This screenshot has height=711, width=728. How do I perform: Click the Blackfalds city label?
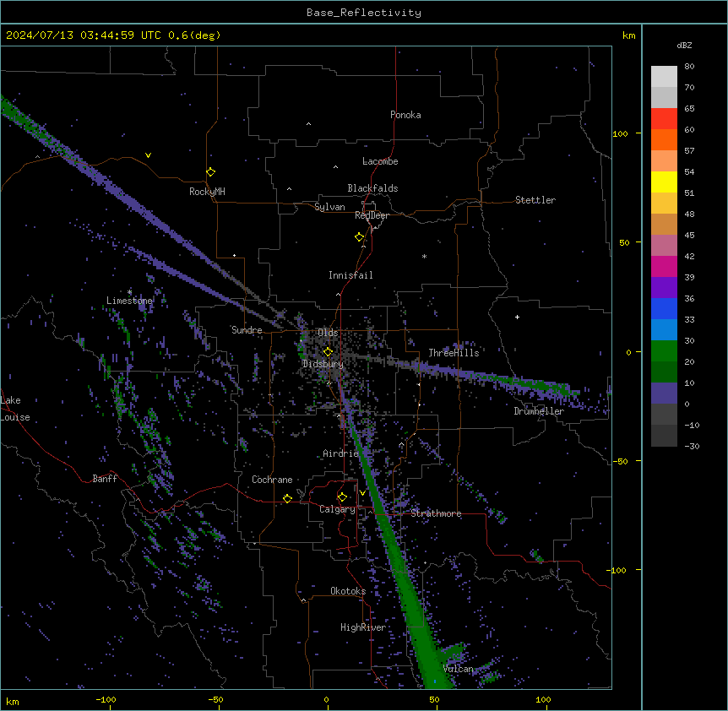(x=372, y=188)
